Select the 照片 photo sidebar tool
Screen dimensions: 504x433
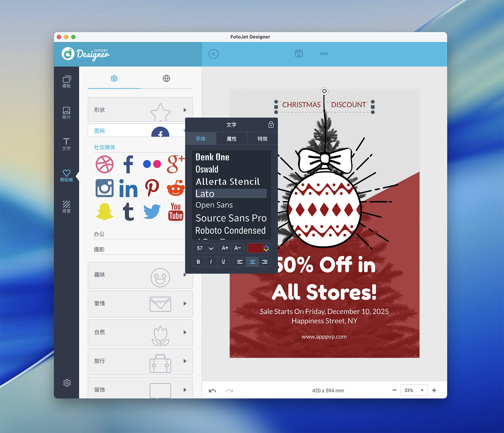pos(66,113)
